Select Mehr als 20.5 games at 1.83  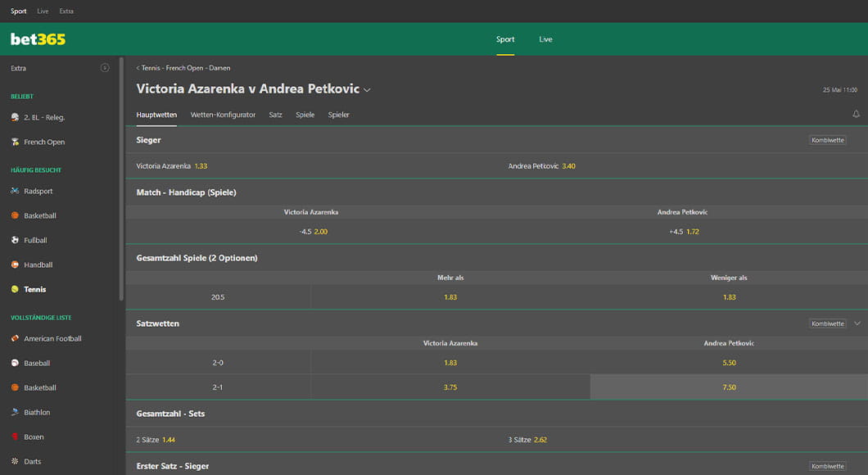coord(450,297)
